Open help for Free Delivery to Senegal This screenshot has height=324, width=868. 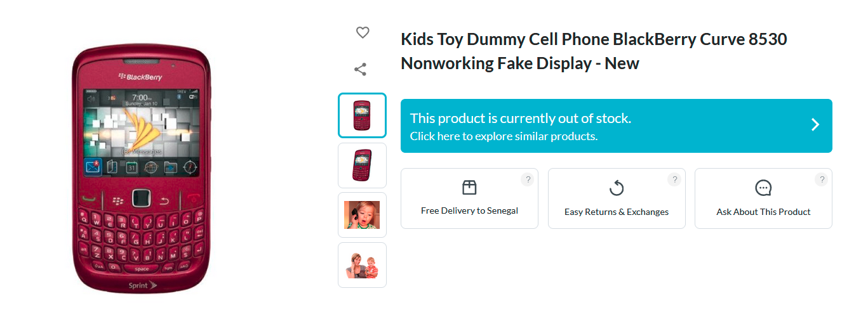pyautogui.click(x=527, y=179)
